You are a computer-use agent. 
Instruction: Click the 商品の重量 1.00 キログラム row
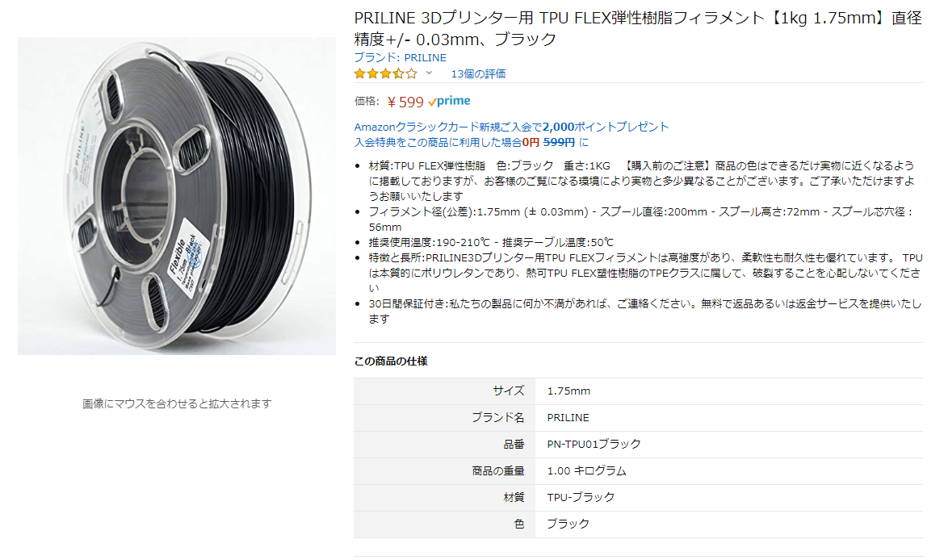[x=638, y=471]
